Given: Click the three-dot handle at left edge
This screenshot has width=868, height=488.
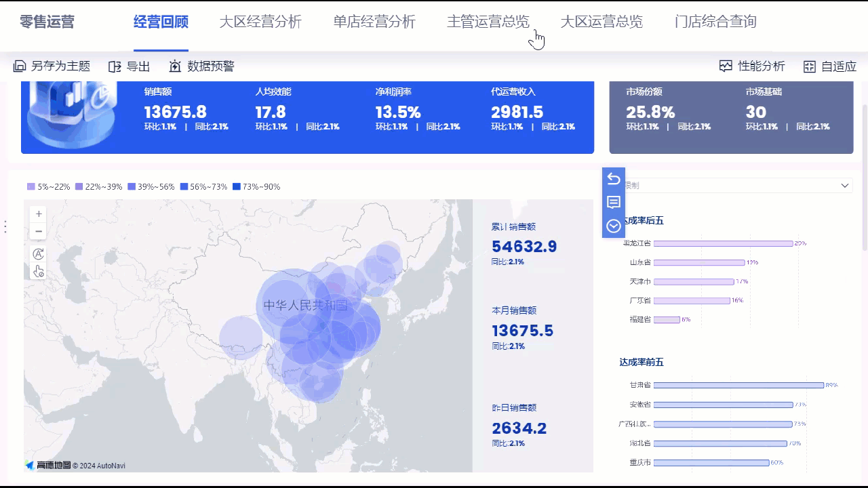Looking at the screenshot, I should point(5,226).
